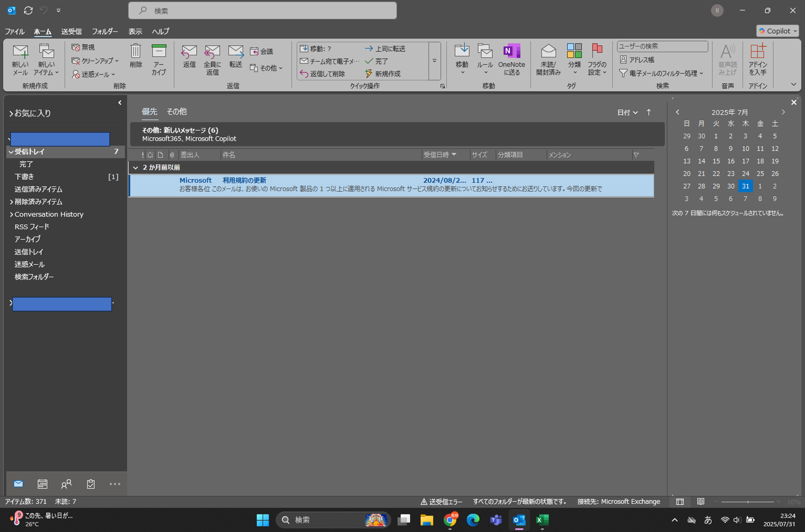Click the 無視 (Ignore) button
This screenshot has height=532, width=805.
pyautogui.click(x=83, y=47)
